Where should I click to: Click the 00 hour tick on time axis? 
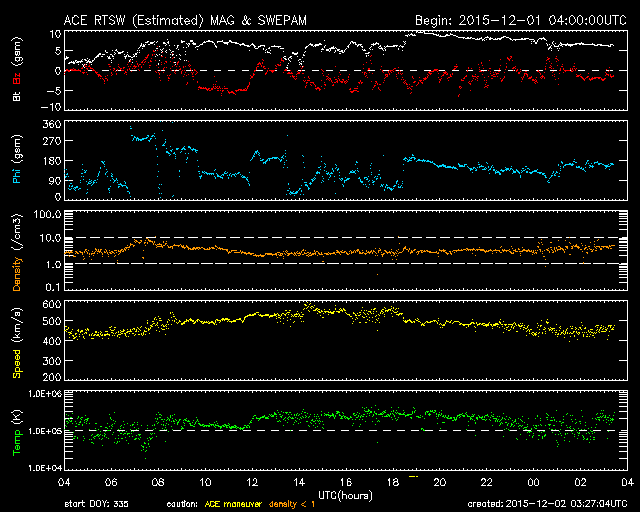click(x=533, y=482)
